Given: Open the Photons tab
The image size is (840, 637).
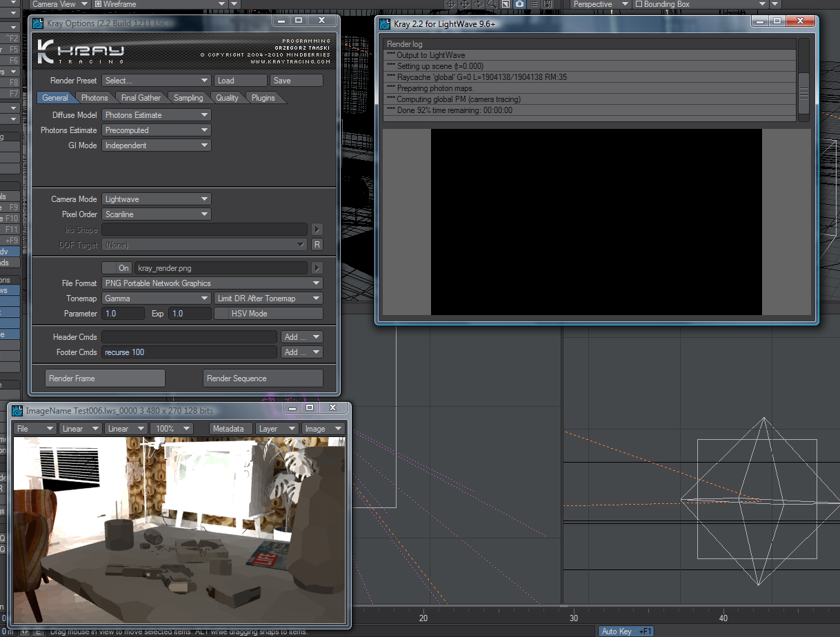Looking at the screenshot, I should coord(94,98).
